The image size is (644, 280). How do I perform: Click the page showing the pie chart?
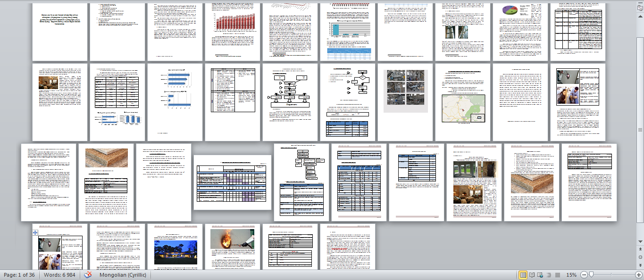[520, 31]
